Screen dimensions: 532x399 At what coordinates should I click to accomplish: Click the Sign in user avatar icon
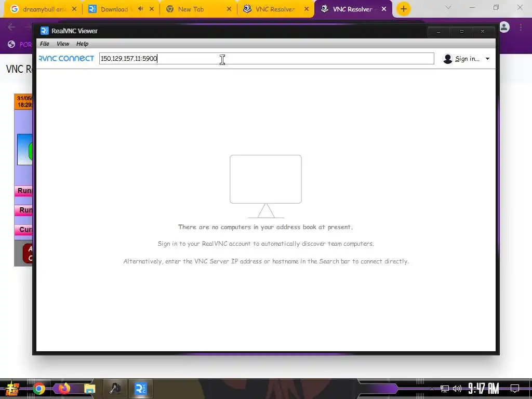coord(448,59)
